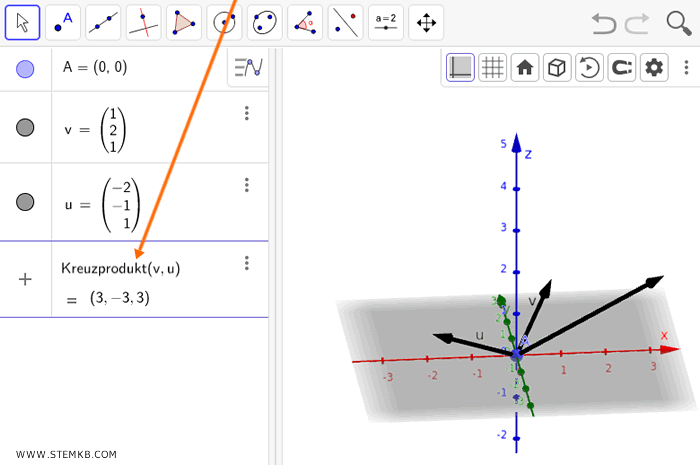Activate the Slider a=2 tool
Screen dimensions: 700x465
(x=385, y=22)
